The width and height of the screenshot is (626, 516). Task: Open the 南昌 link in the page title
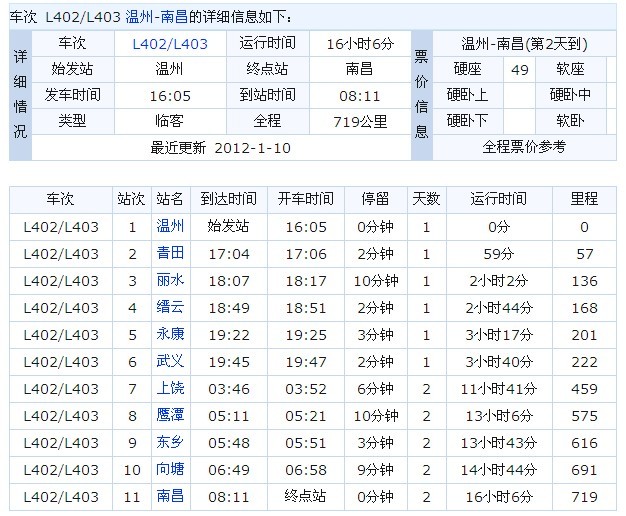coord(174,17)
